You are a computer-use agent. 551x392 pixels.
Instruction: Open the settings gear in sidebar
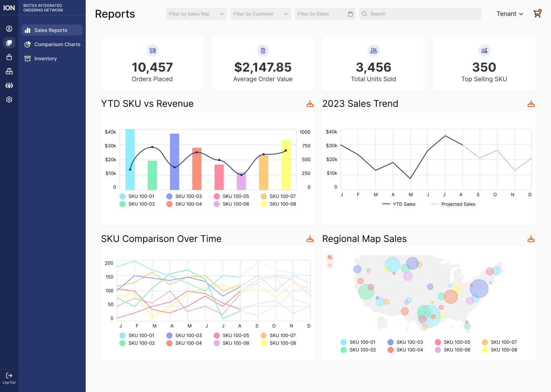pos(9,100)
